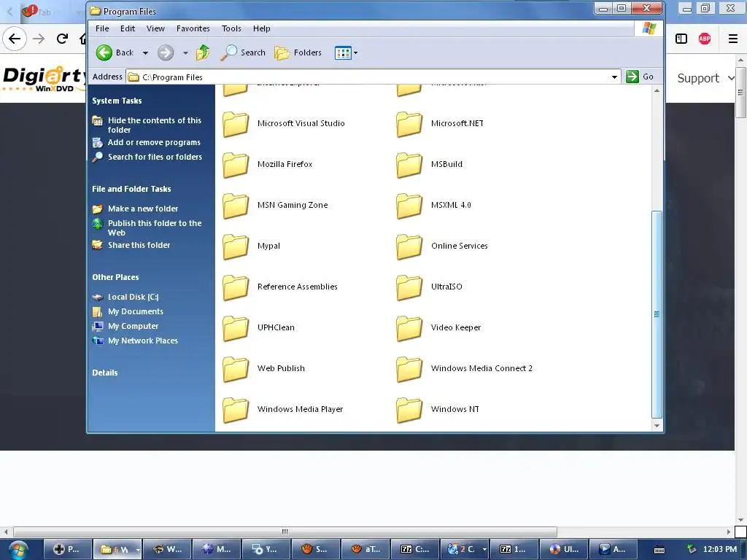
Task: Select the MSBuild folder icon
Action: point(409,165)
